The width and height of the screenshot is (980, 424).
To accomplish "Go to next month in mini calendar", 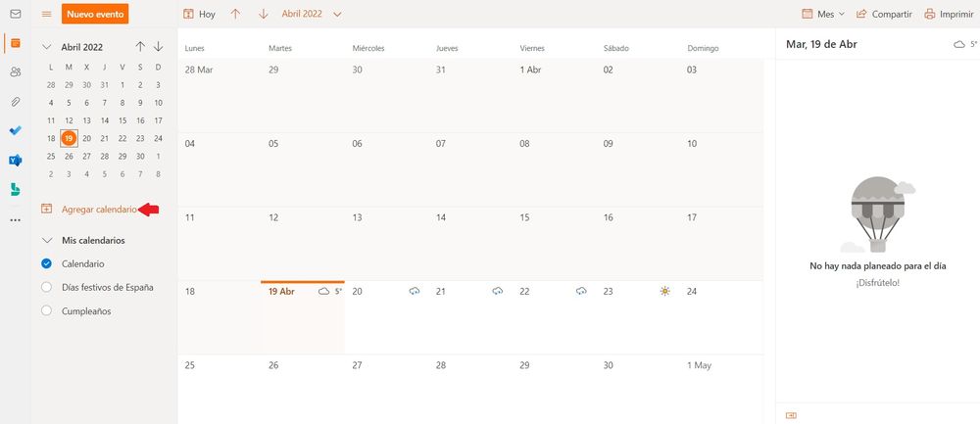I will [158, 46].
